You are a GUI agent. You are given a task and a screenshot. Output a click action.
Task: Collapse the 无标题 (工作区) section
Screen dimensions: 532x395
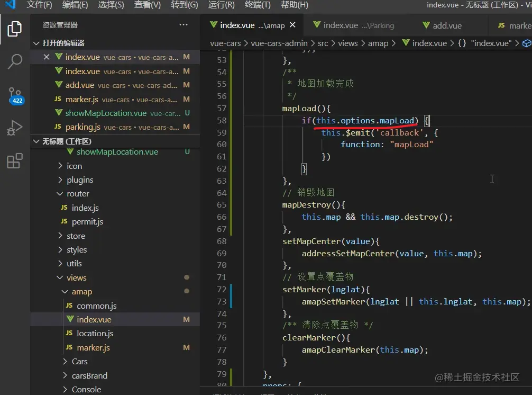pyautogui.click(x=36, y=141)
